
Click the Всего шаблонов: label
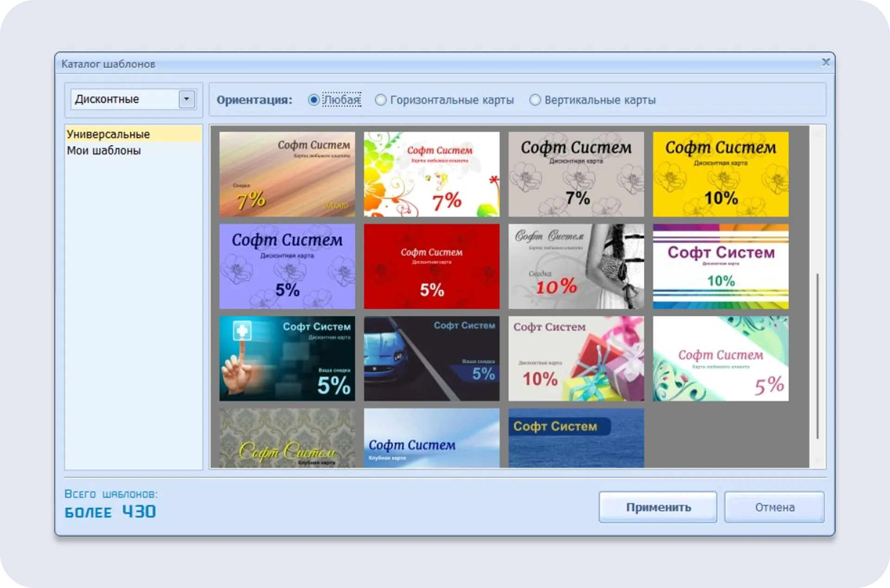tap(111, 494)
